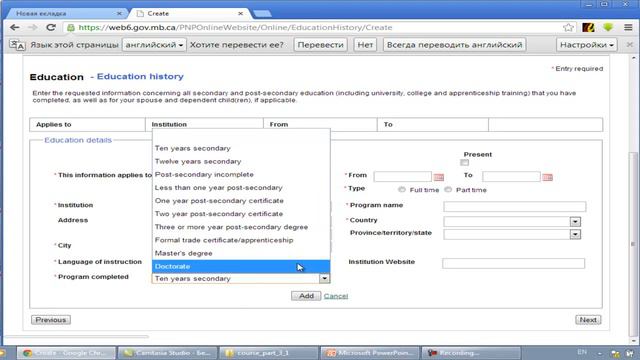This screenshot has width=640, height=360.
Task: Close the translate bar with X
Action: 630,44
